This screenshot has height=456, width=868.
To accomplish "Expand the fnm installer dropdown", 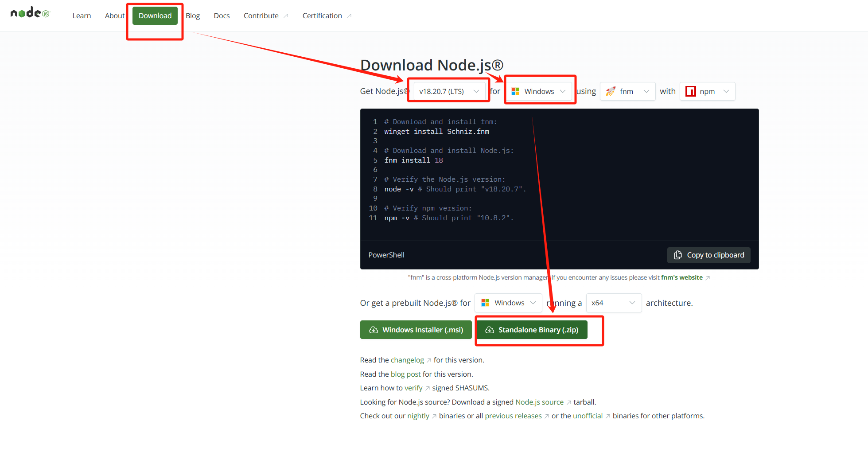I will 627,91.
